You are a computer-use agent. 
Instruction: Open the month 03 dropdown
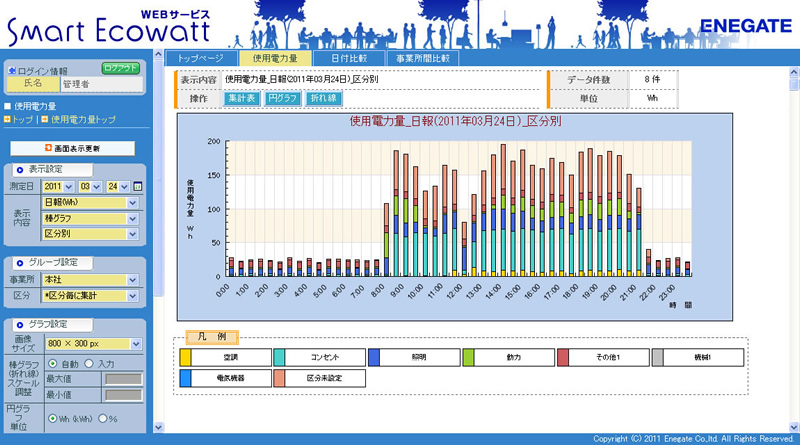tap(90, 187)
